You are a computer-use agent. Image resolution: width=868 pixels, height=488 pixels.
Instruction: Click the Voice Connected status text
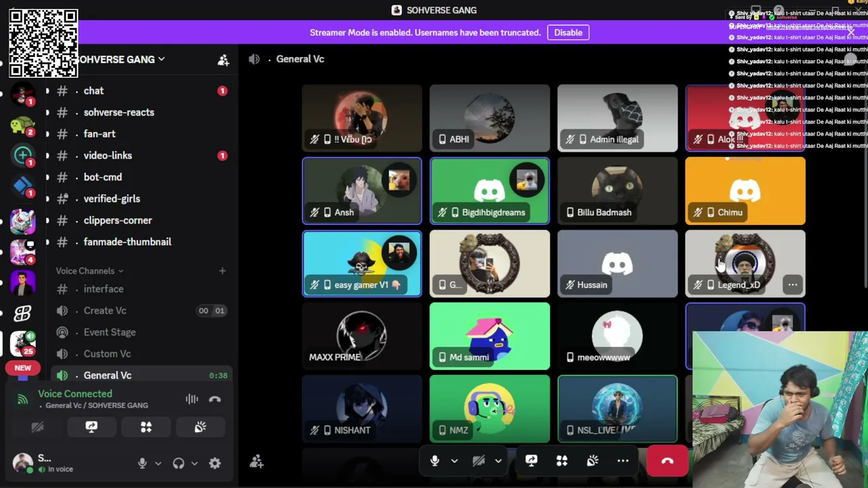[75, 394]
